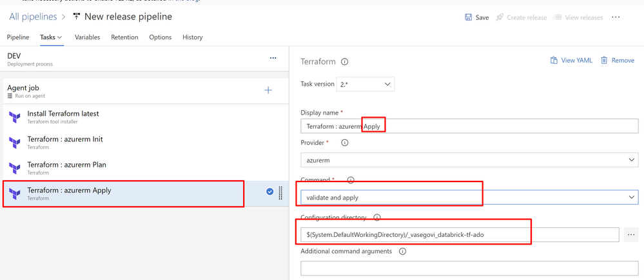Edit the Display name field
The image size is (644, 280).
469,126
